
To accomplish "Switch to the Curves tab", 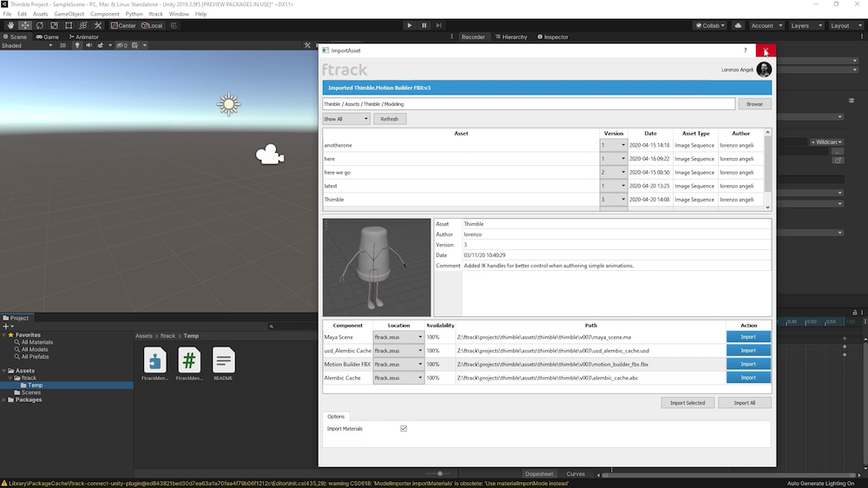I will pos(575,474).
